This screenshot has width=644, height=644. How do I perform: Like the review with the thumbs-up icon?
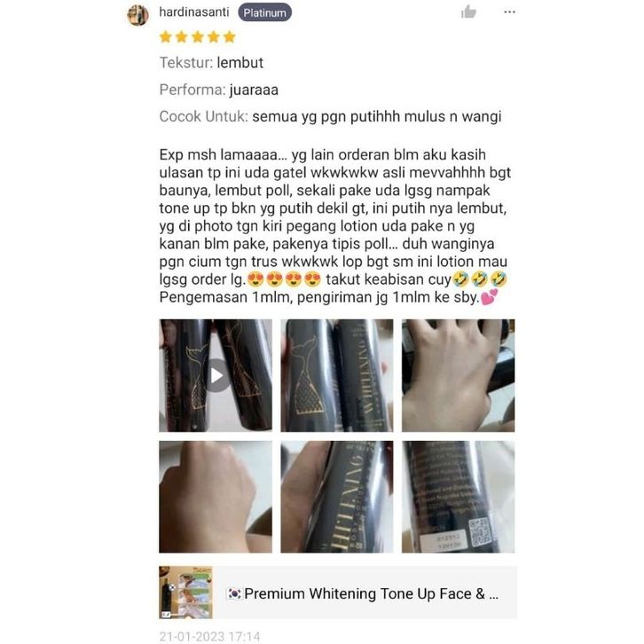[468, 12]
